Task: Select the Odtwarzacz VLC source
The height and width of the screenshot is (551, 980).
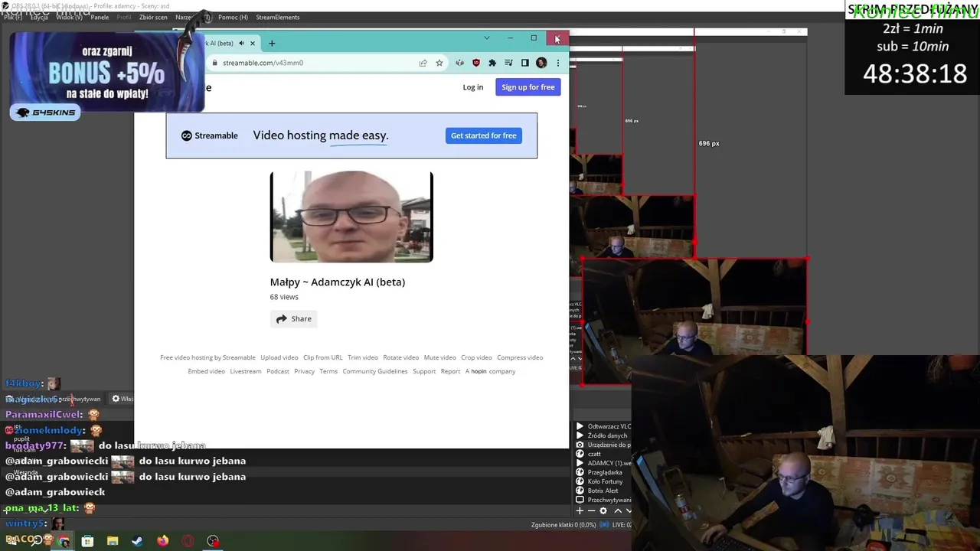Action: [603, 426]
